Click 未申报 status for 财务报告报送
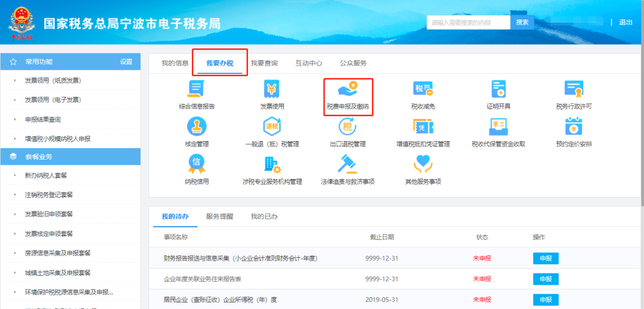Screen dimensions: 644x309 [x=482, y=258]
